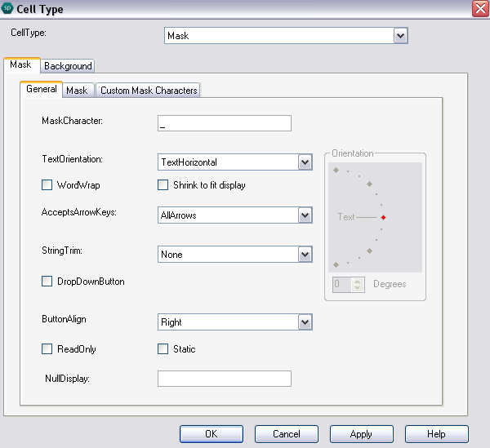
Task: Toggle the DropDownButton checkbox
Action: [47, 281]
